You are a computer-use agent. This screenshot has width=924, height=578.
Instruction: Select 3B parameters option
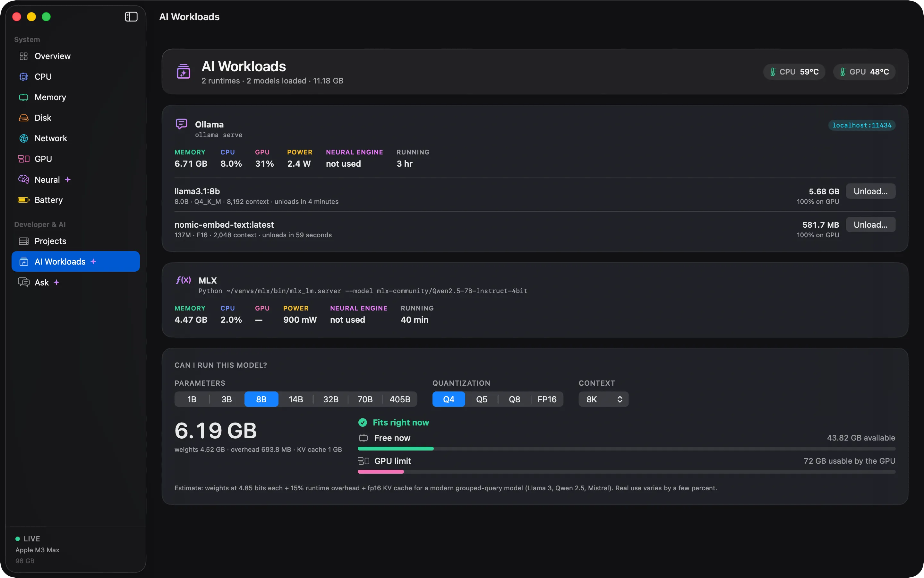click(227, 399)
